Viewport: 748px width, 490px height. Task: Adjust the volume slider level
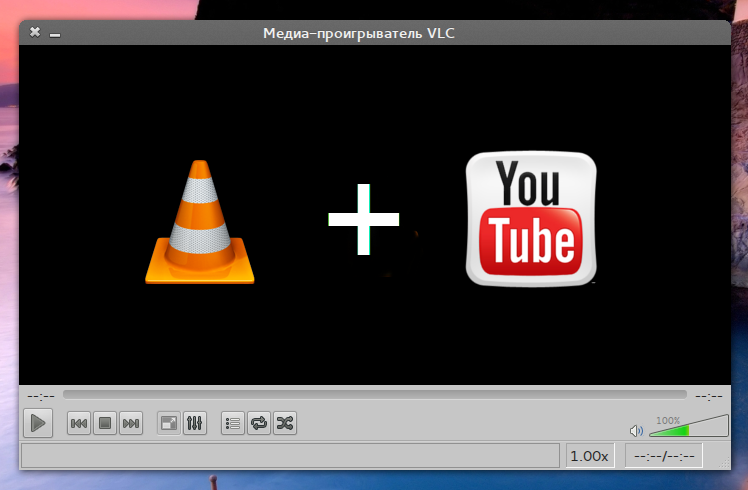pyautogui.click(x=688, y=428)
